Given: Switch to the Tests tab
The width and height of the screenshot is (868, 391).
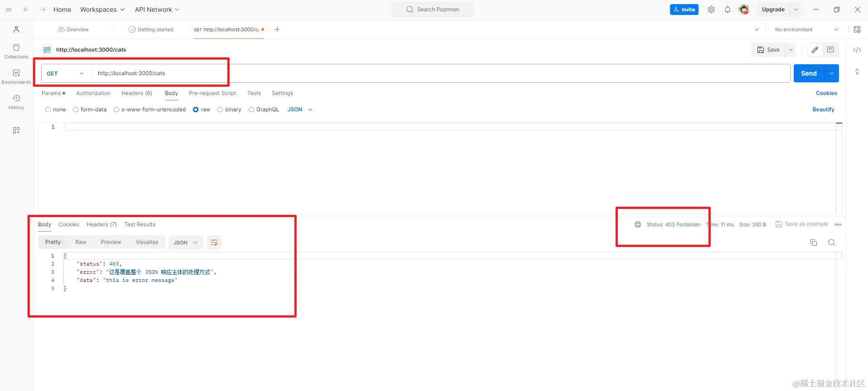Looking at the screenshot, I should [254, 93].
